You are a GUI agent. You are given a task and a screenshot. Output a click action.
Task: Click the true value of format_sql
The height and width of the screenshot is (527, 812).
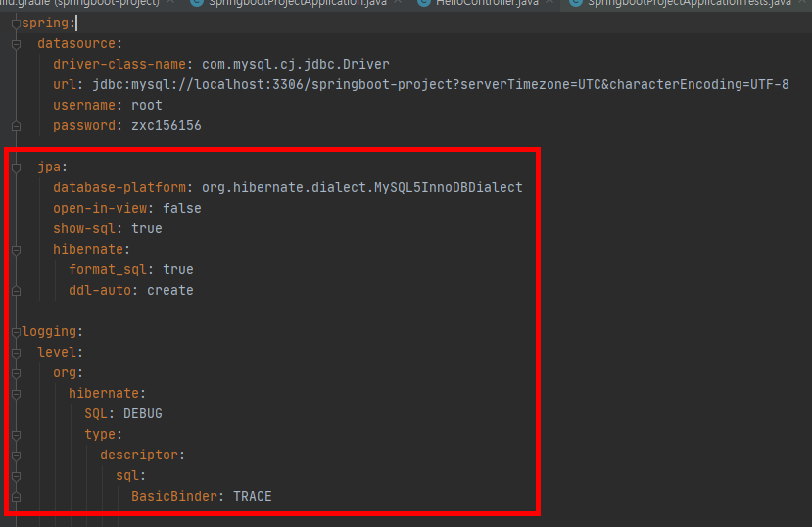coord(178,269)
